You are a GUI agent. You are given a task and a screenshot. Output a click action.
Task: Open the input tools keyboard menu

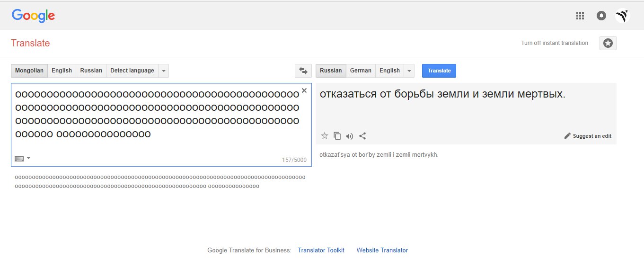click(x=22, y=159)
